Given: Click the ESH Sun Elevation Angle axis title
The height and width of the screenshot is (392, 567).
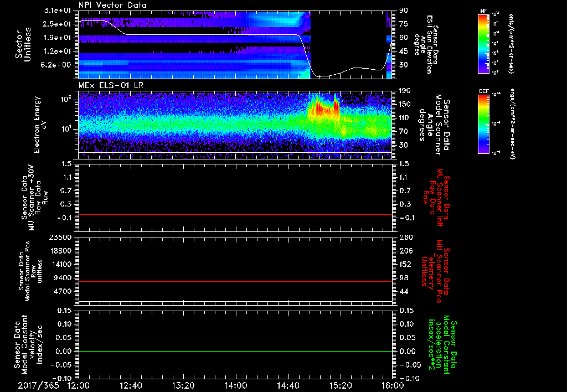Looking at the screenshot, I should tap(427, 44).
